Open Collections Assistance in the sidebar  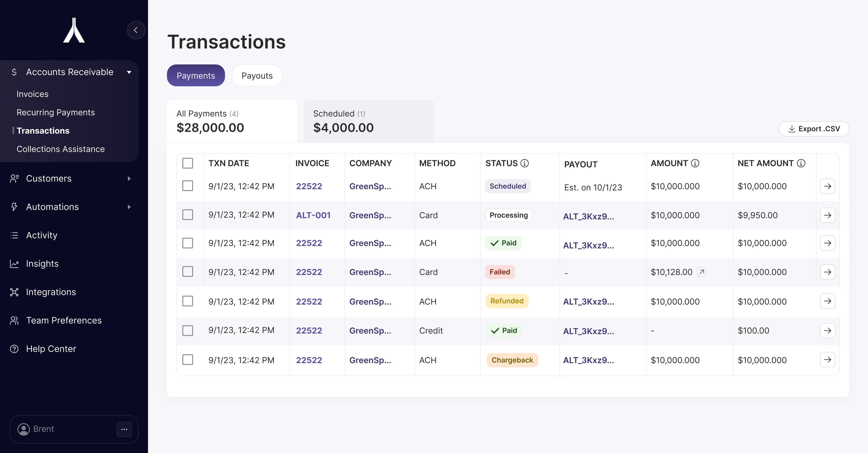click(61, 149)
